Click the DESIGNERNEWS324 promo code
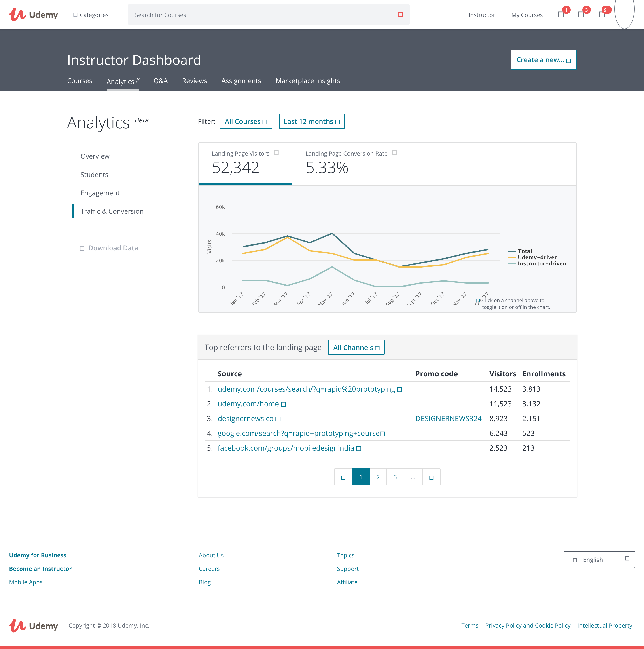Image resolution: width=644 pixels, height=649 pixels. pyautogui.click(x=448, y=419)
